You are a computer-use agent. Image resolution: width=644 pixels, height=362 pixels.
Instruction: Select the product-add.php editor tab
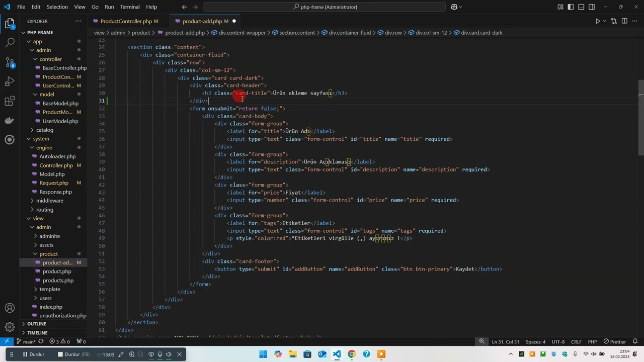point(202,21)
